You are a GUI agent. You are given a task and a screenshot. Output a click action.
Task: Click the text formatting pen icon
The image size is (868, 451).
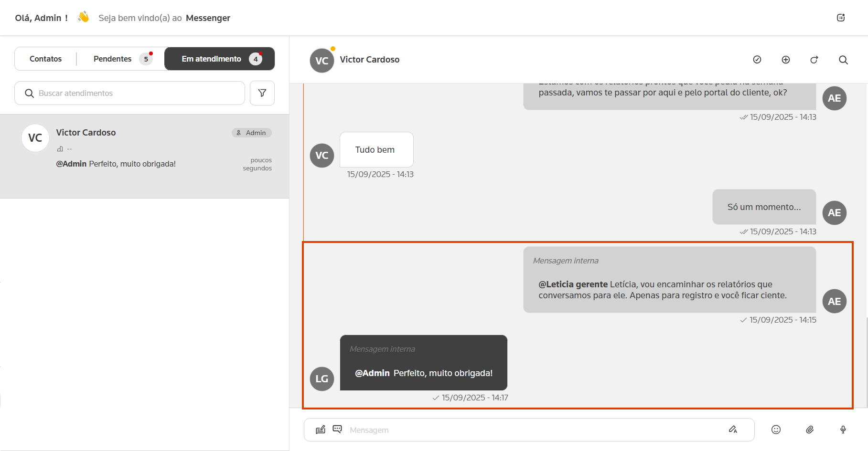point(733,430)
